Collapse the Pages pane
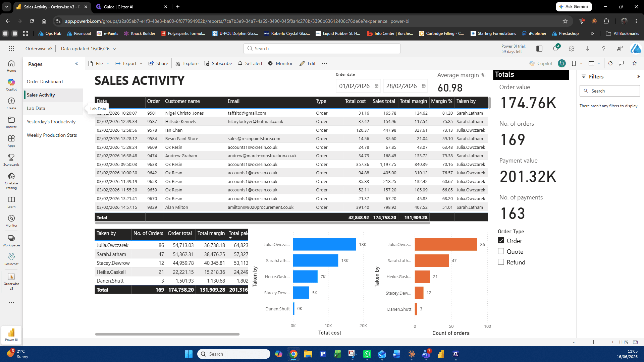Screen dimensions: 644x362 [x=76, y=63]
